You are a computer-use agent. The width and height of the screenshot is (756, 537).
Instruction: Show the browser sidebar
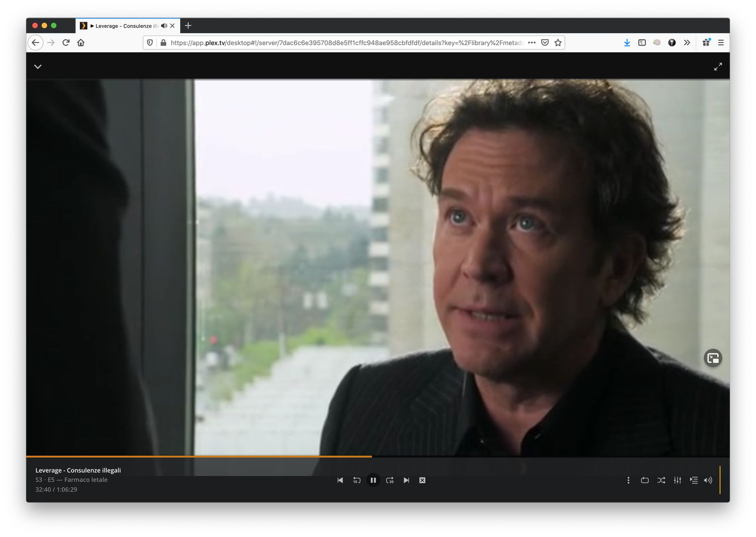point(642,43)
